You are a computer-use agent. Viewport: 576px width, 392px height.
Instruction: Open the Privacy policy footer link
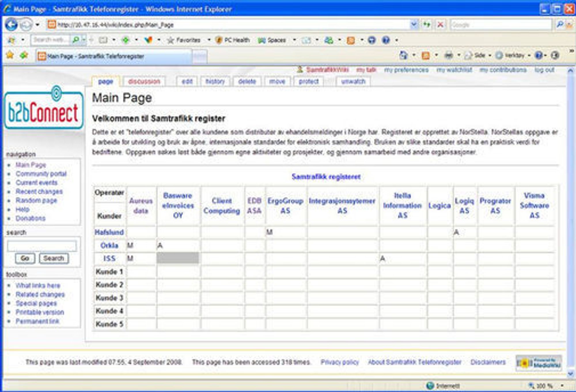[340, 362]
